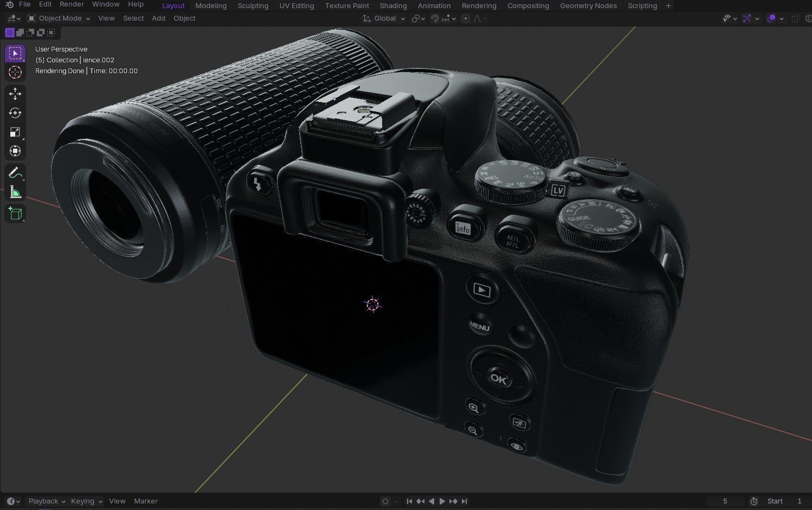The height and width of the screenshot is (510, 812).
Task: Open the Render menu
Action: click(x=72, y=5)
